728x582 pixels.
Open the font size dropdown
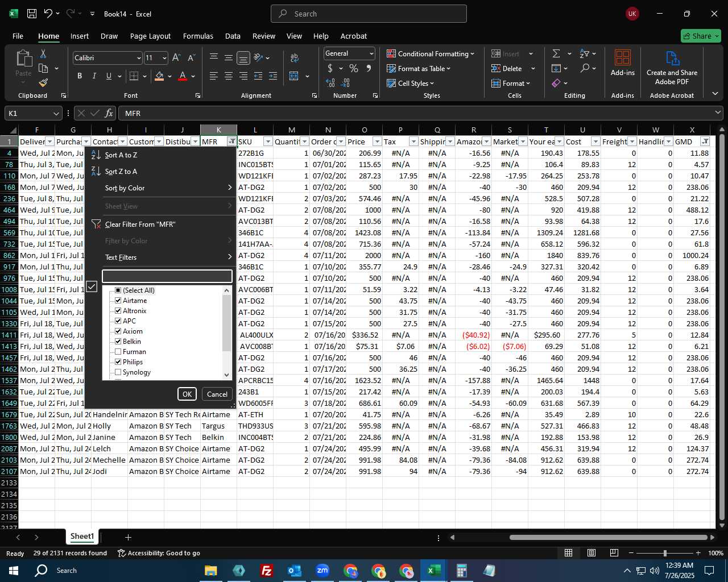click(164, 58)
